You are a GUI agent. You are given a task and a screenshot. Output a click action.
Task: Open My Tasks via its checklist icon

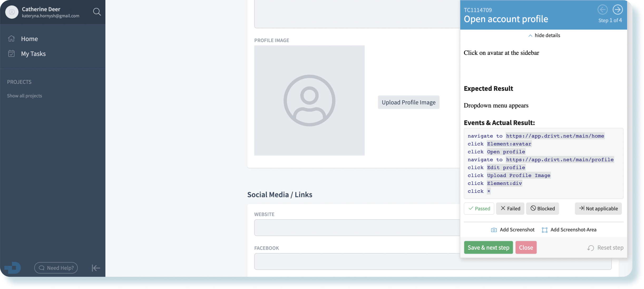tap(12, 53)
